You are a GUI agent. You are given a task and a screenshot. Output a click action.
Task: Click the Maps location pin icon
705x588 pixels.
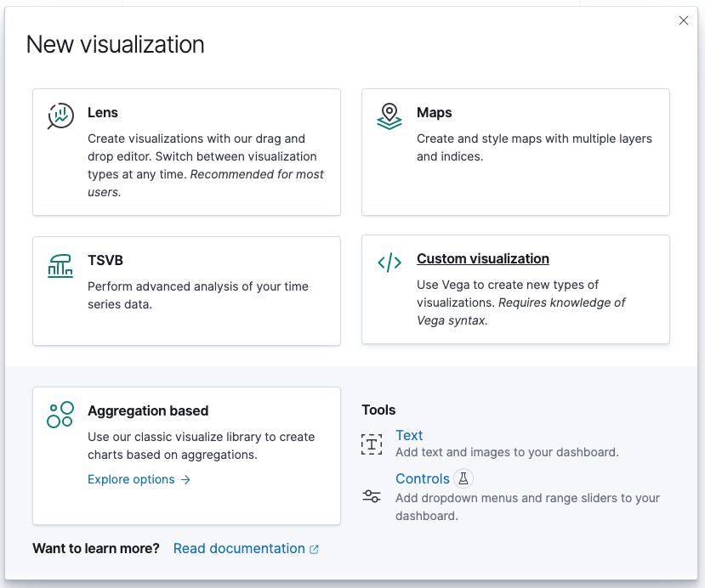(x=389, y=116)
